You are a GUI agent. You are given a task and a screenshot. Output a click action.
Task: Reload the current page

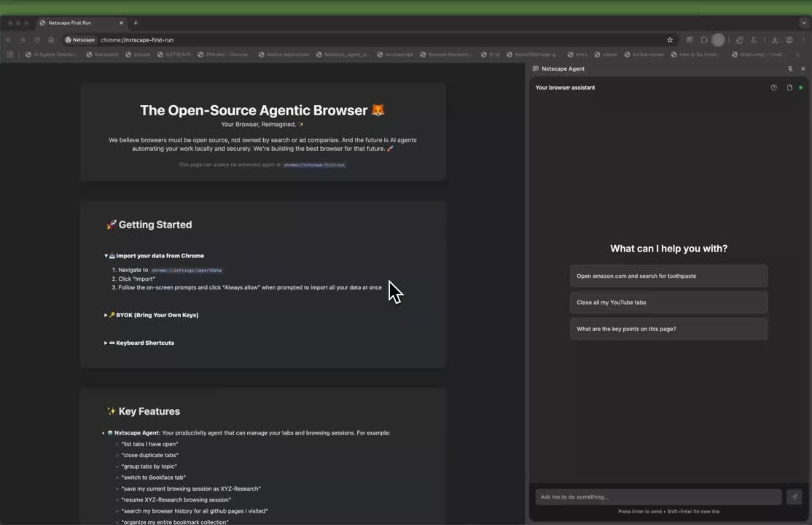36,40
